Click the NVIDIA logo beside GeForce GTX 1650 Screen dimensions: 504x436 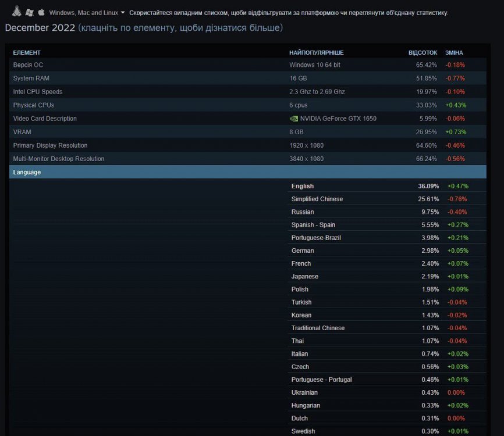tap(293, 119)
